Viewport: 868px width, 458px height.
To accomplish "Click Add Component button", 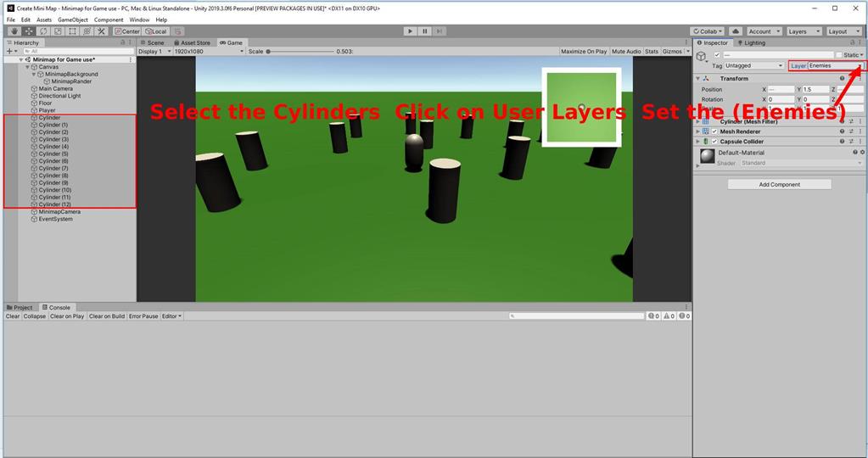I will pos(779,185).
